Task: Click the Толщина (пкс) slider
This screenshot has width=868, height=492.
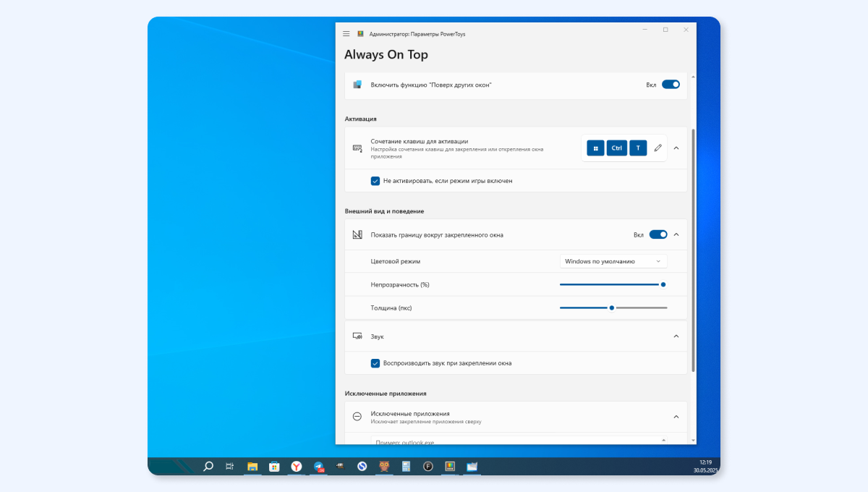Action: pyautogui.click(x=613, y=307)
